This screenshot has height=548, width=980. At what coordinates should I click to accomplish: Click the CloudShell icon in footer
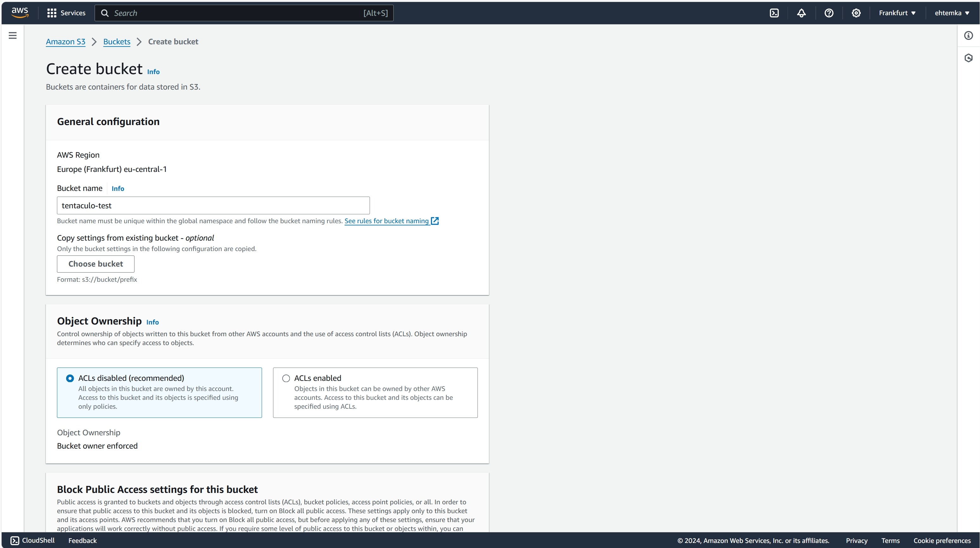(x=15, y=540)
